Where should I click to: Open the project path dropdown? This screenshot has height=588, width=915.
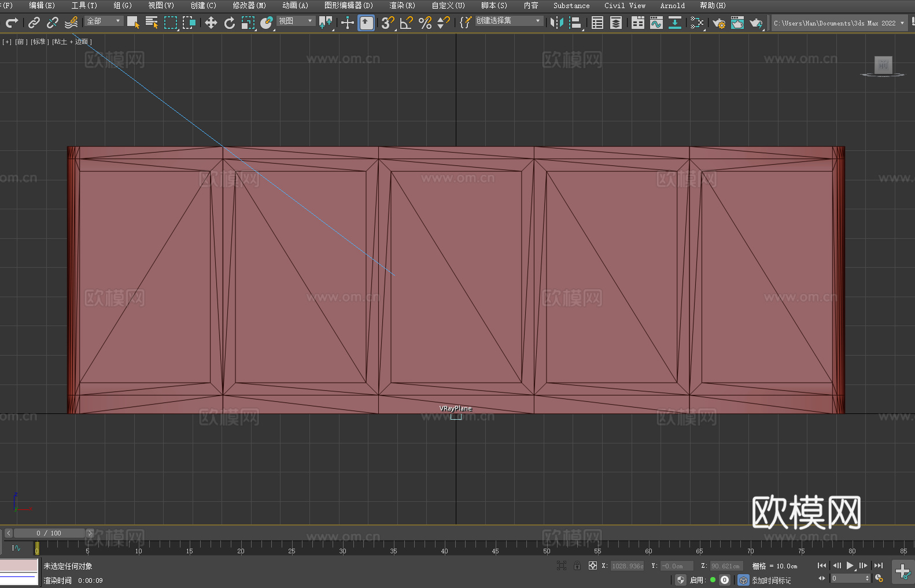[x=839, y=23]
